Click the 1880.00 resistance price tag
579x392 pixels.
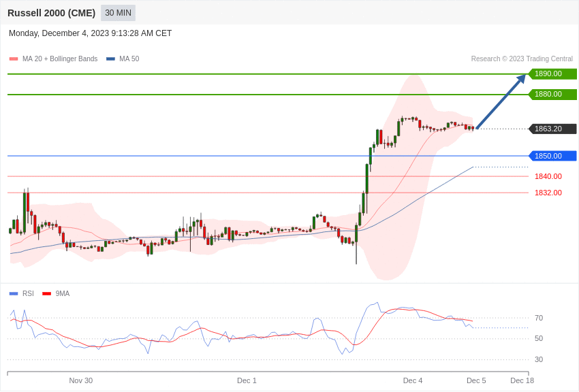(552, 95)
